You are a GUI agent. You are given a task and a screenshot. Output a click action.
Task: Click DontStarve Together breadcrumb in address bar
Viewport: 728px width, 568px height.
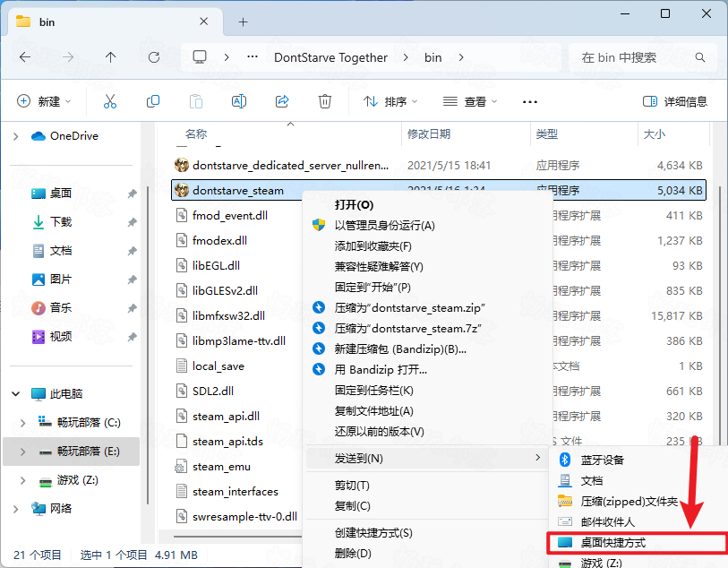(330, 57)
